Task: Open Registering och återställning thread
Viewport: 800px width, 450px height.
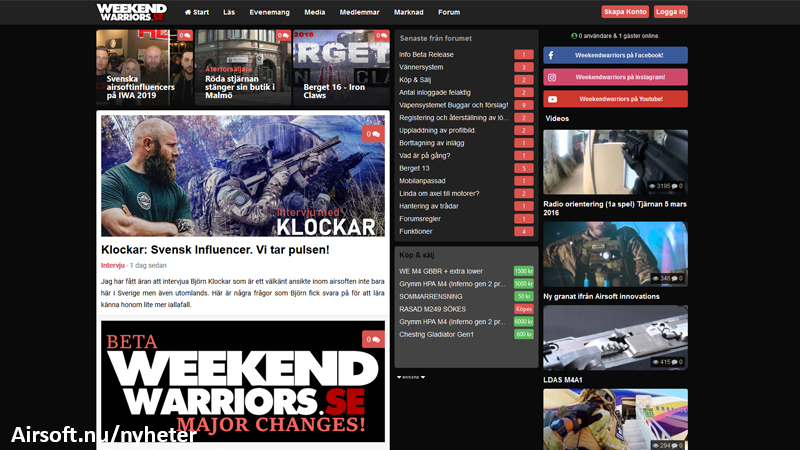Action: (x=454, y=118)
